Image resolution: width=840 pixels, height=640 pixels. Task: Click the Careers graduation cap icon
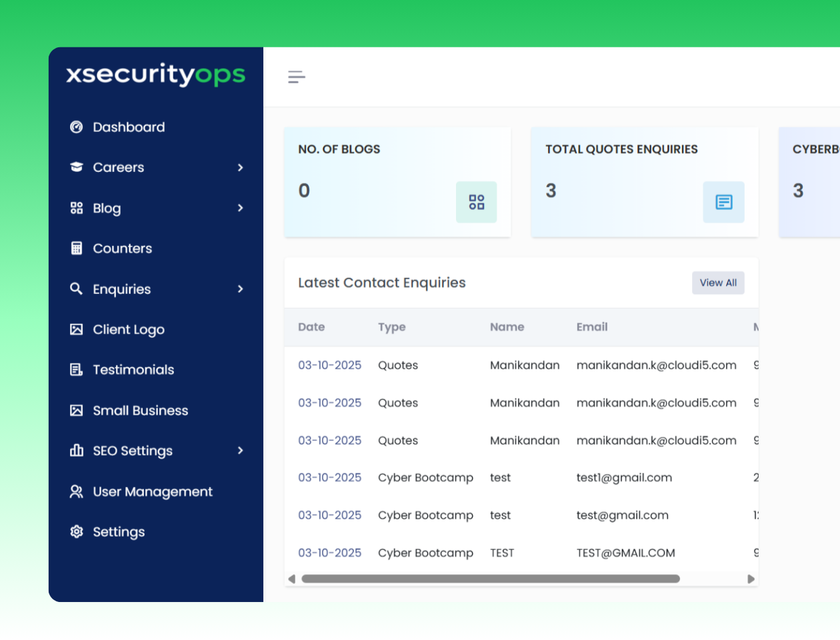pos(77,167)
